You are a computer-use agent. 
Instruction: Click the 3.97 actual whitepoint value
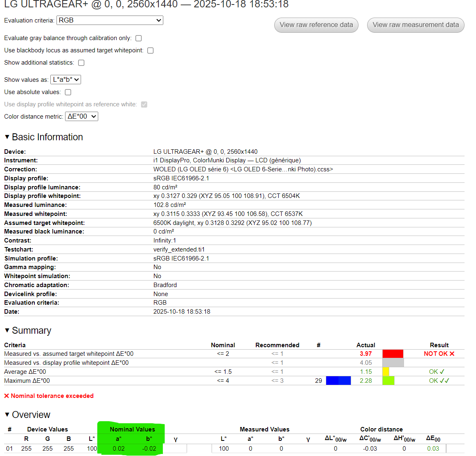click(x=365, y=354)
